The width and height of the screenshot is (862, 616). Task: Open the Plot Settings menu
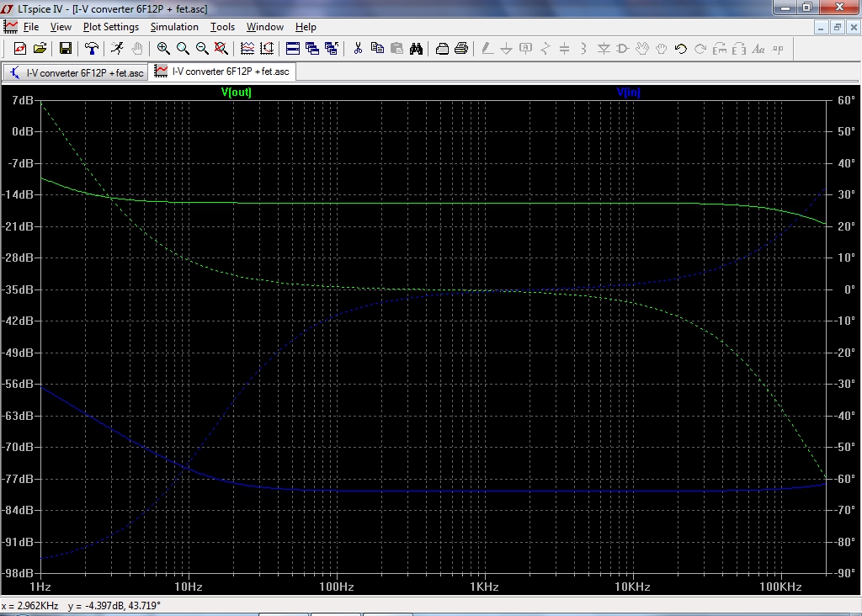(111, 27)
